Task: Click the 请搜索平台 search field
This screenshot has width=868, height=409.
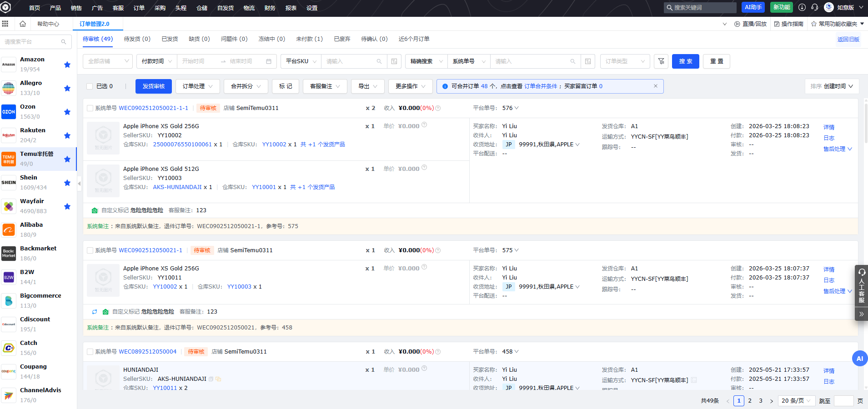Action: [x=32, y=42]
